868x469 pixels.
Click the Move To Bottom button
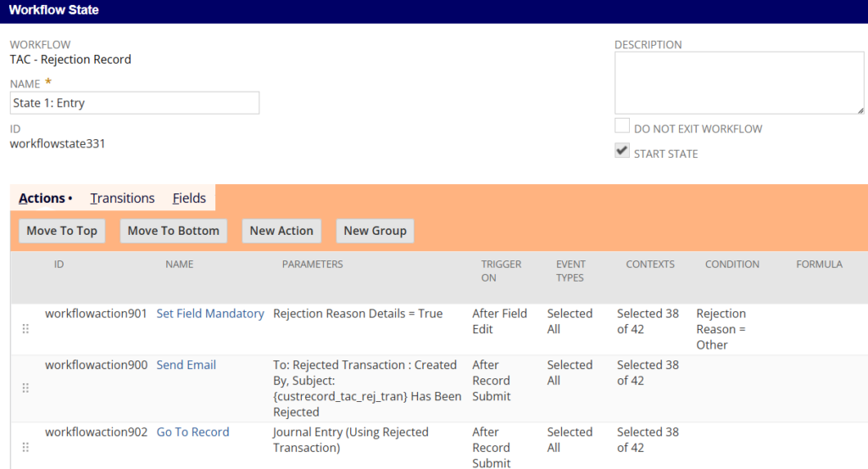pos(174,231)
